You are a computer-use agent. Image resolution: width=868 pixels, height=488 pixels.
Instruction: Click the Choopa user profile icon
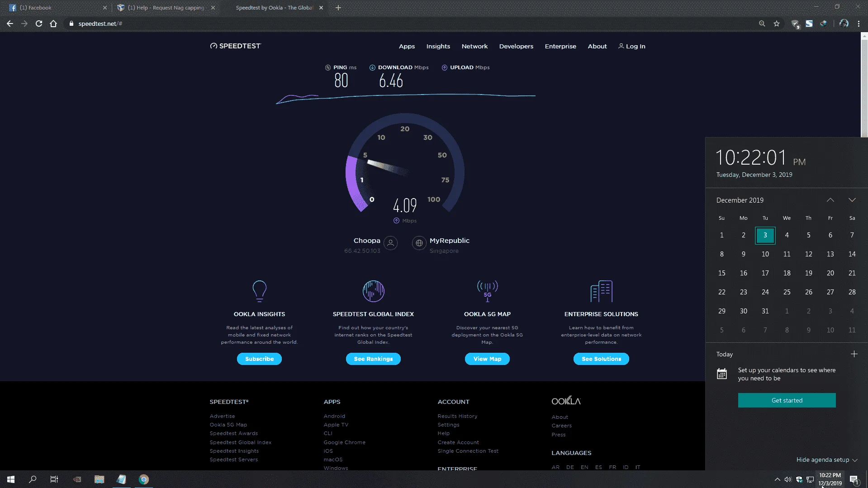[390, 243]
